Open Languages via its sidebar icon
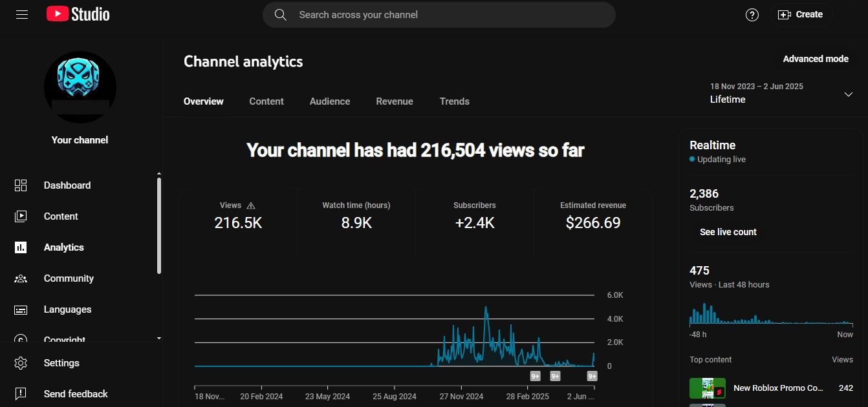Viewport: 868px width, 407px height. click(21, 309)
